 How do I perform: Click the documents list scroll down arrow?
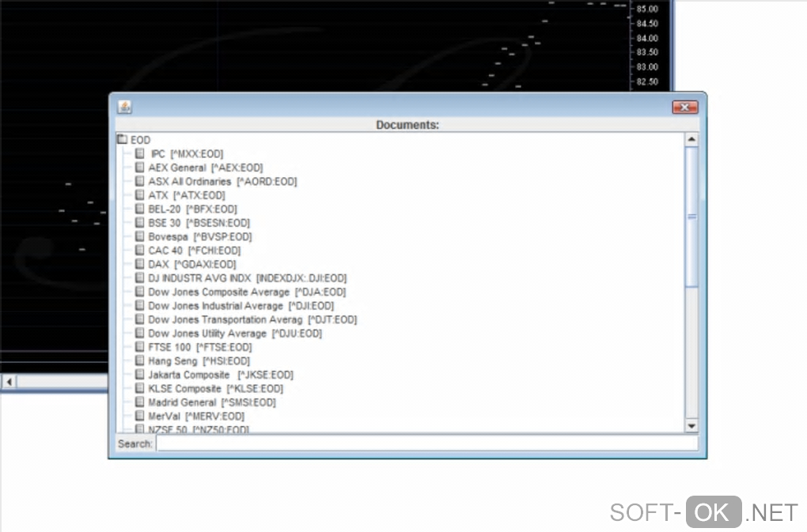pyautogui.click(x=691, y=425)
